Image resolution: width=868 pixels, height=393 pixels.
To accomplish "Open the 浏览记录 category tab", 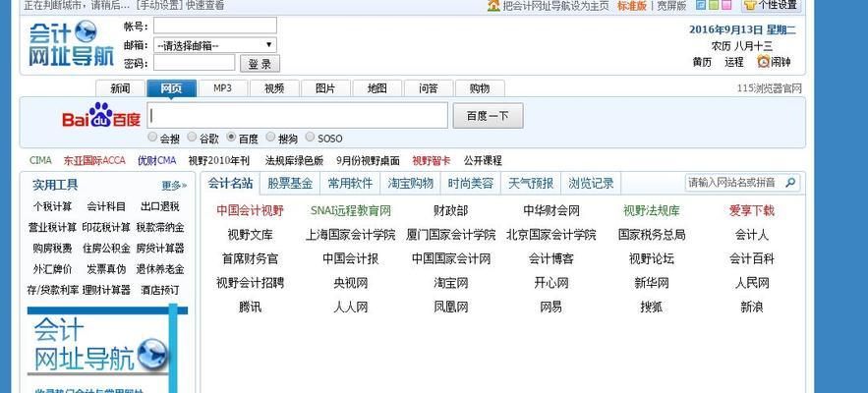I will click(x=591, y=183).
